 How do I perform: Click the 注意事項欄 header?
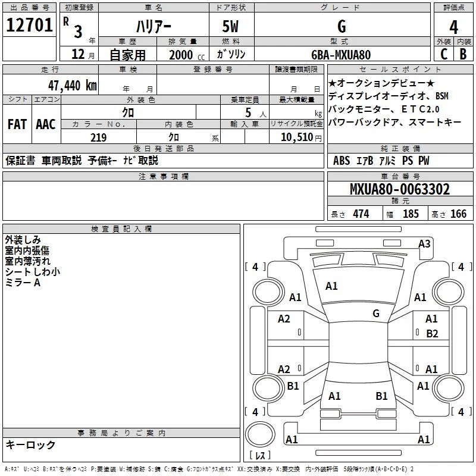pos(163,176)
